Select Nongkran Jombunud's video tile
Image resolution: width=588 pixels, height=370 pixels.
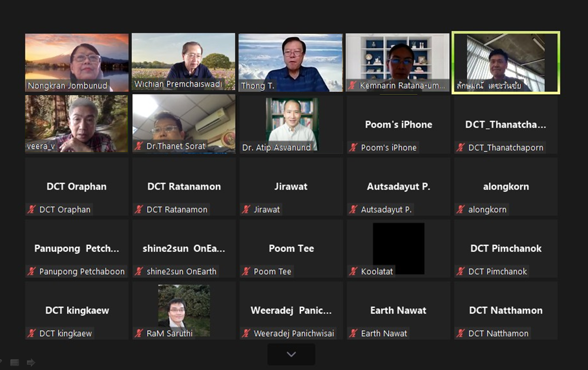77,63
